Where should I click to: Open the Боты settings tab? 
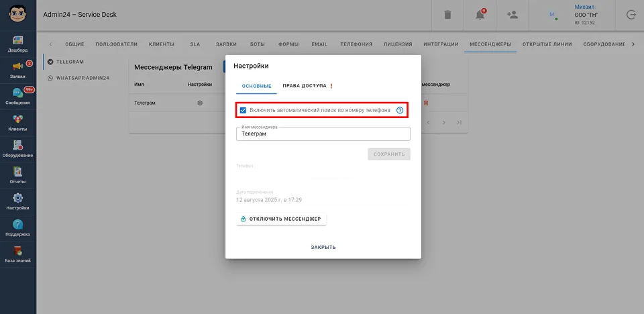(258, 44)
